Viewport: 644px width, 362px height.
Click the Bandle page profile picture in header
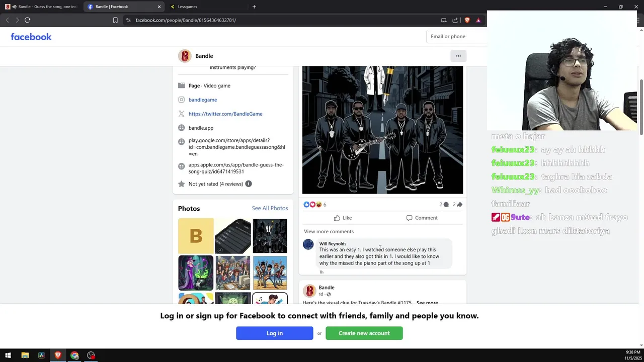pyautogui.click(x=185, y=56)
